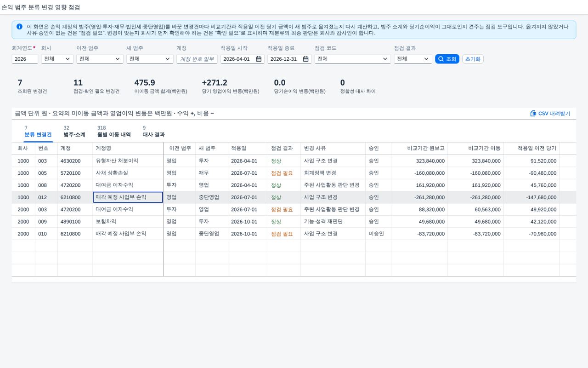
Task: Click the 미승인 approval cell
Action: [379, 234]
